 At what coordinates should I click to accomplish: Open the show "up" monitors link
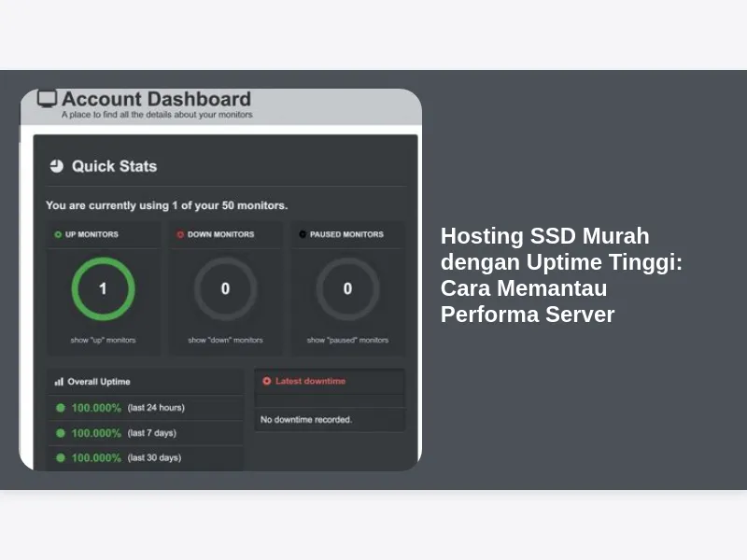(103, 340)
